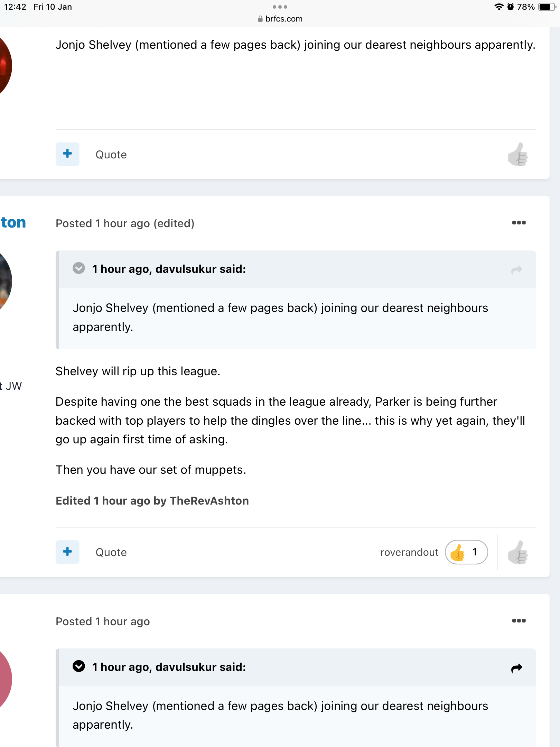View the yellow thumbs-up reaction count
Screen dimensions: 560x747
click(466, 552)
